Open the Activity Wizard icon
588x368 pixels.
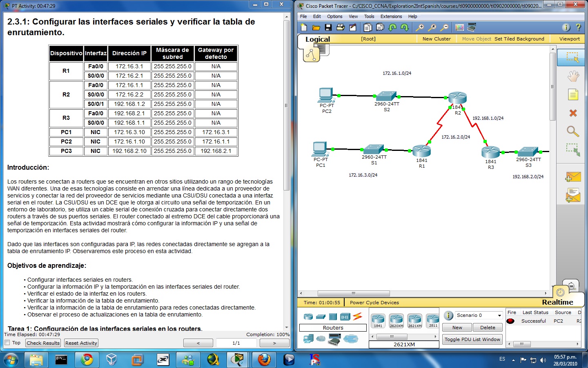click(x=353, y=27)
